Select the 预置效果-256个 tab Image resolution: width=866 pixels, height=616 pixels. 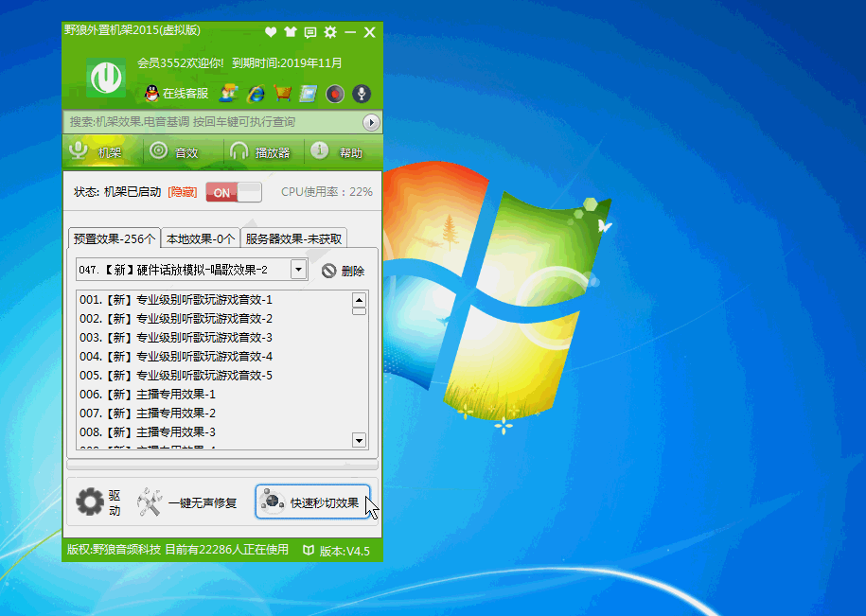pos(115,238)
